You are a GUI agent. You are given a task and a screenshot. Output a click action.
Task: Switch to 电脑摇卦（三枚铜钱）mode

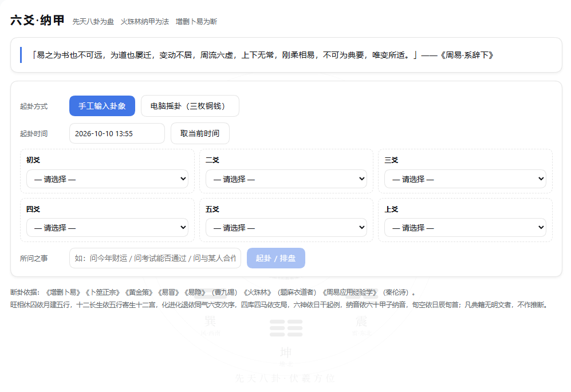coord(190,106)
